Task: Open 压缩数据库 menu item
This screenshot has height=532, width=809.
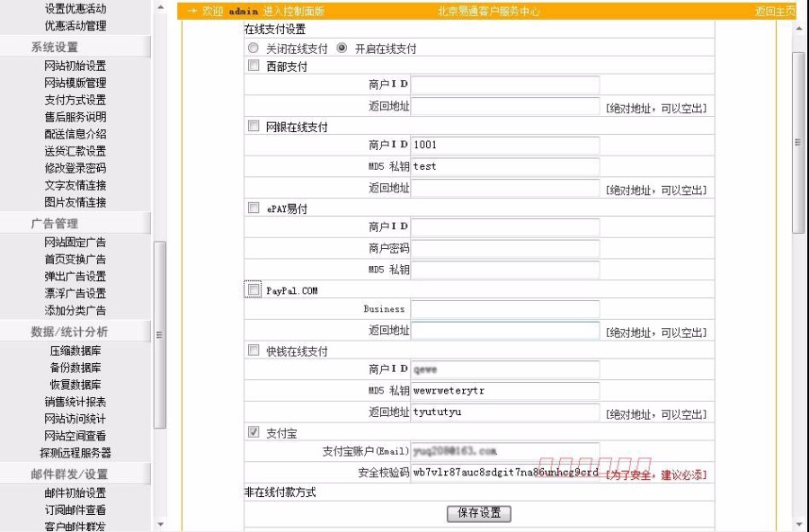Action: 76,350
